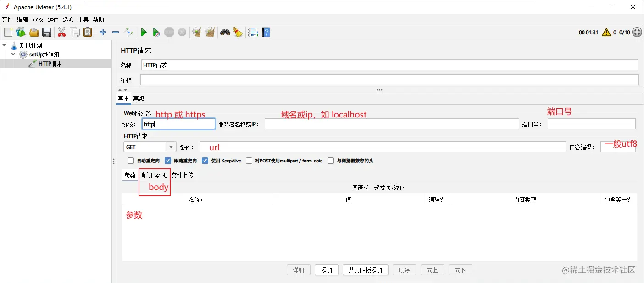
Task: Click the 详细 button
Action: (x=299, y=270)
